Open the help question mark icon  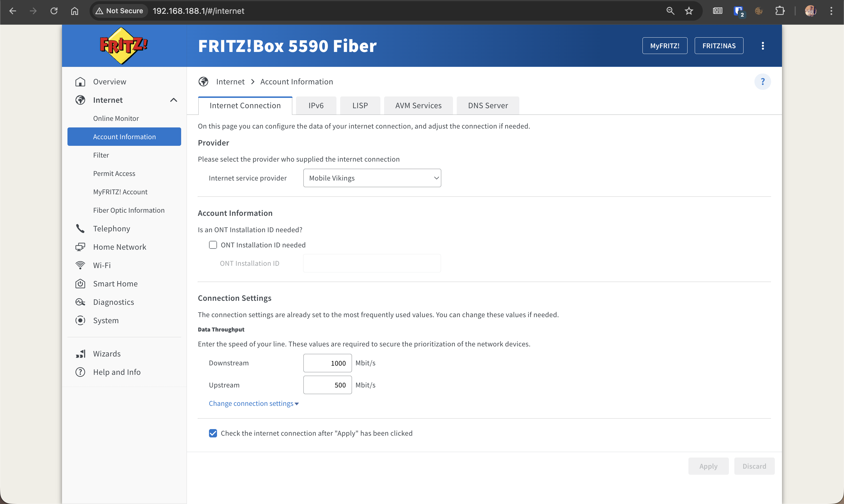[x=762, y=82]
